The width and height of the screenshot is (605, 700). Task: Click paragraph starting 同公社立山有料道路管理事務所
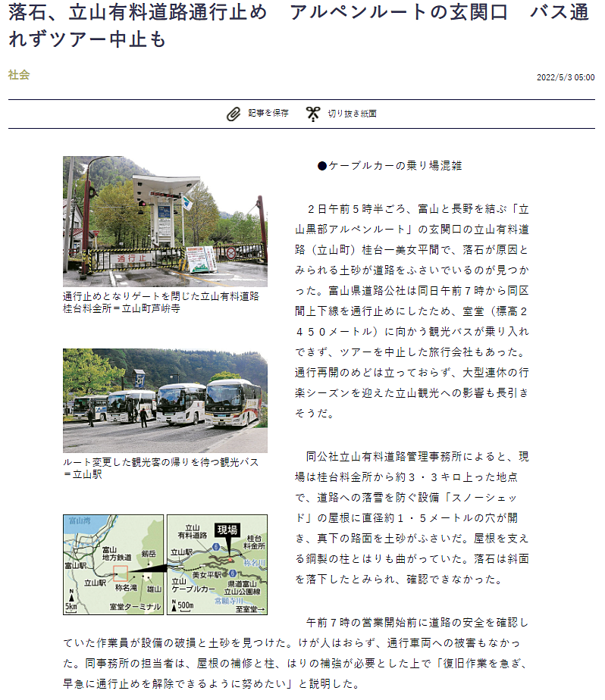412,518
